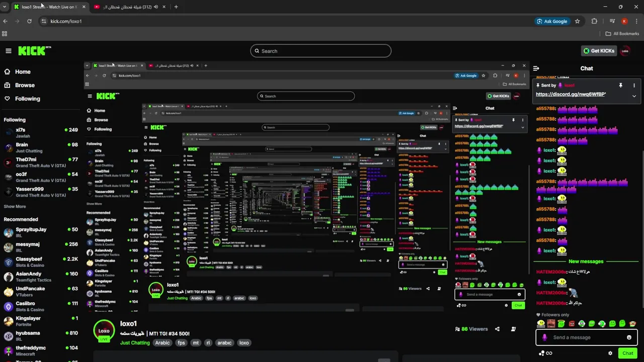Image resolution: width=644 pixels, height=362 pixels.
Task: Open the recommended Classybeef channel
Action: pyautogui.click(x=40, y=262)
